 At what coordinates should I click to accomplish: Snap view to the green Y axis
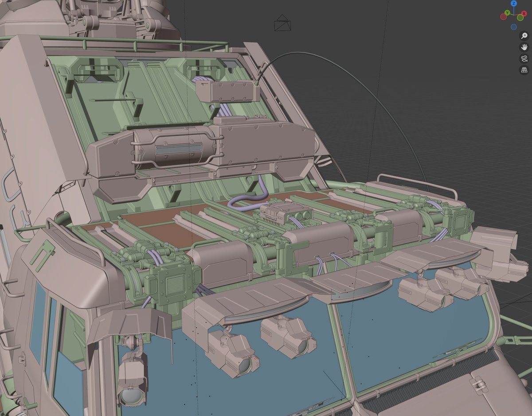tap(507, 12)
